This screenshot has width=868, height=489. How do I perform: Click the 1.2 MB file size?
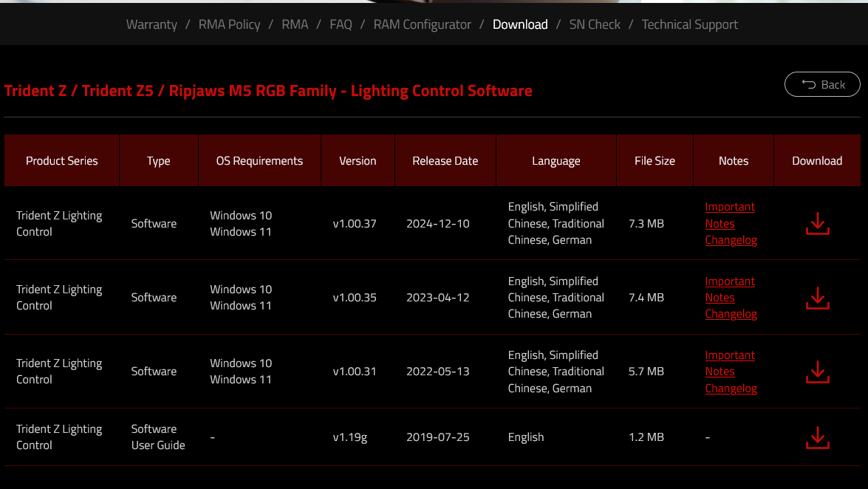pyautogui.click(x=646, y=437)
